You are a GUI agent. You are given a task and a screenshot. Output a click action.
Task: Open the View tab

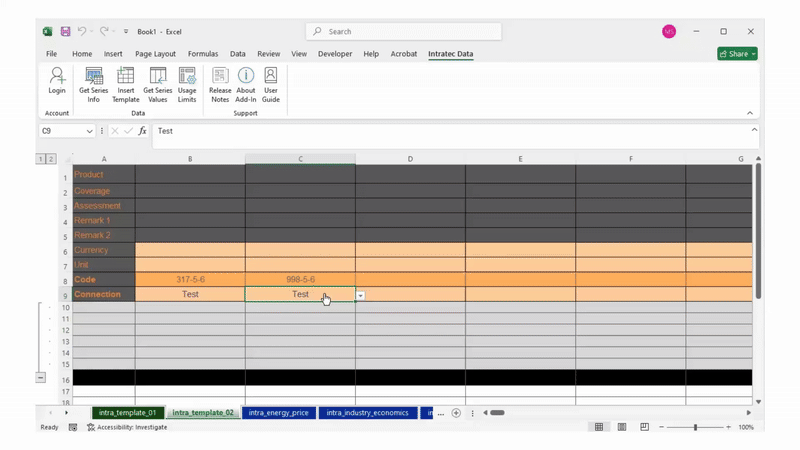click(299, 54)
